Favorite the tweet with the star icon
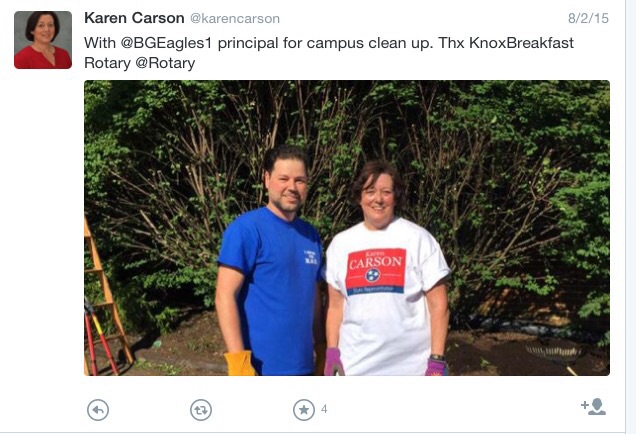This screenshot has height=434, width=636. pyautogui.click(x=304, y=410)
